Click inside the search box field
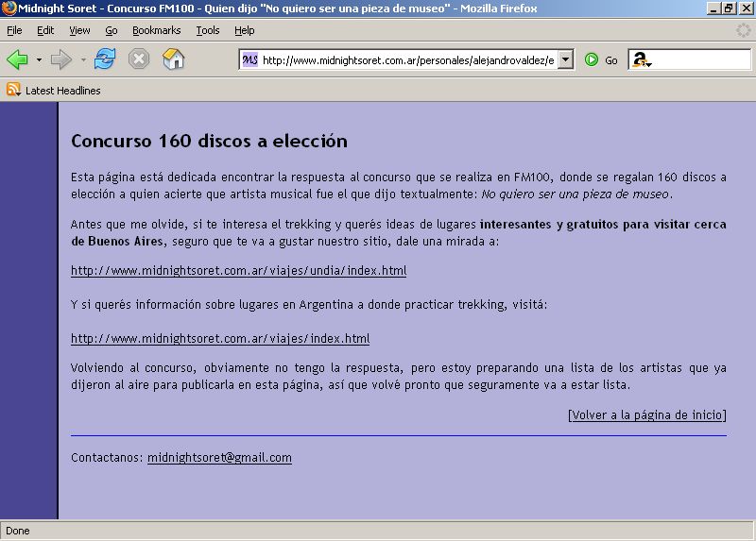 (x=701, y=60)
